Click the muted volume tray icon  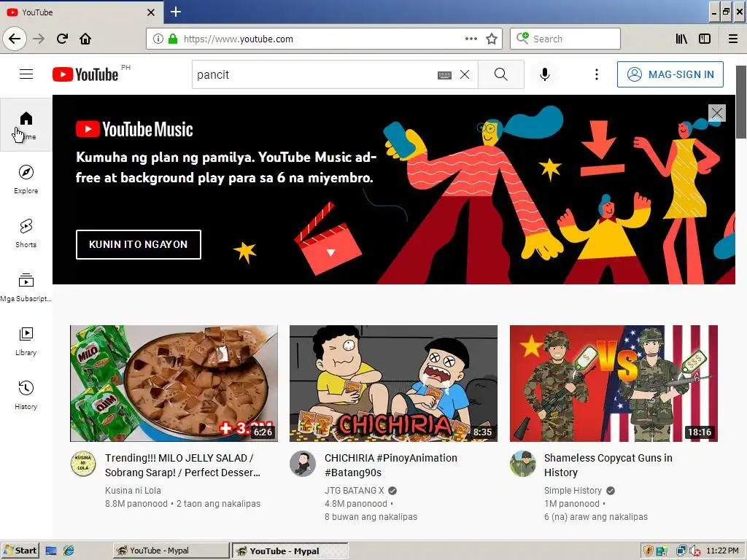click(x=695, y=551)
